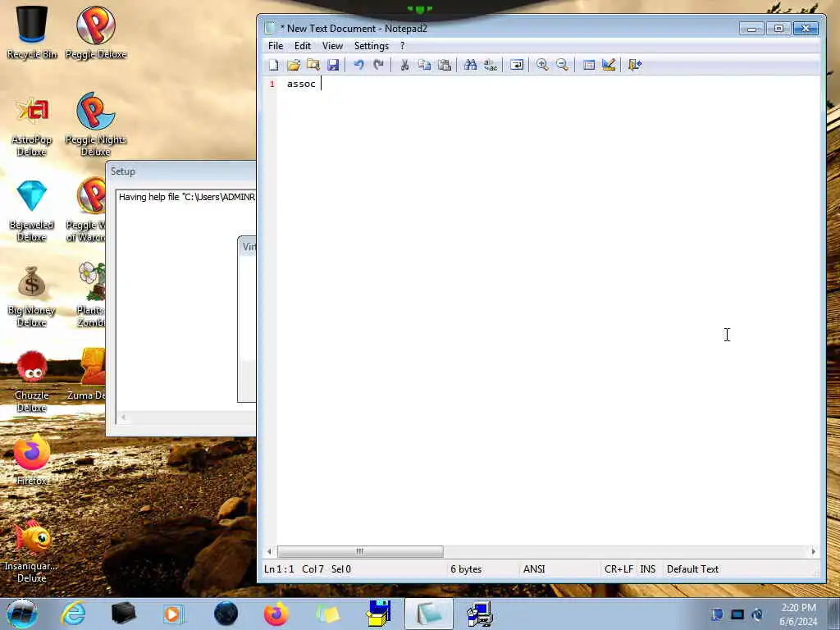This screenshot has width=840, height=630.
Task: Click the Firefox taskbar icon
Action: tap(276, 614)
